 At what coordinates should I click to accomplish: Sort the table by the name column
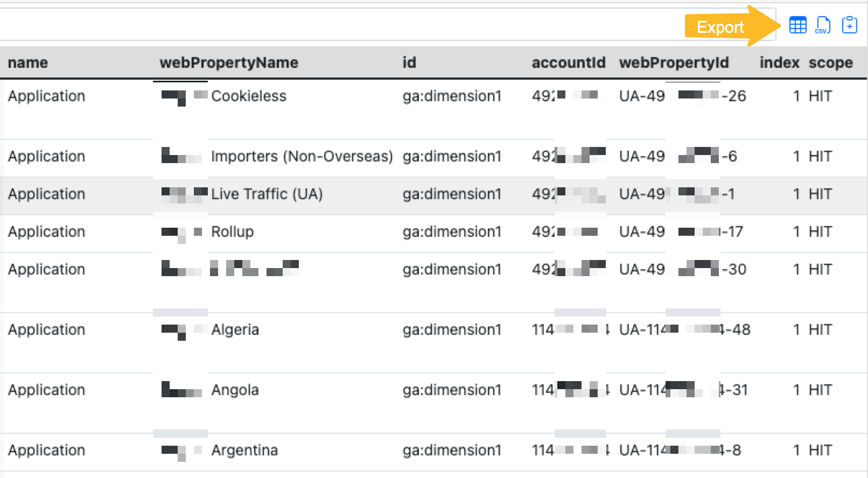coord(27,62)
